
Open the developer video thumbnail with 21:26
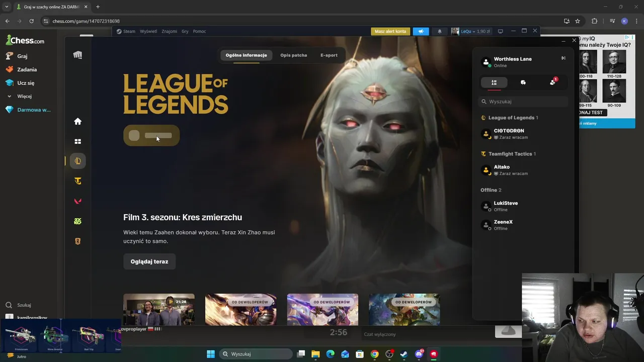pyautogui.click(x=158, y=310)
